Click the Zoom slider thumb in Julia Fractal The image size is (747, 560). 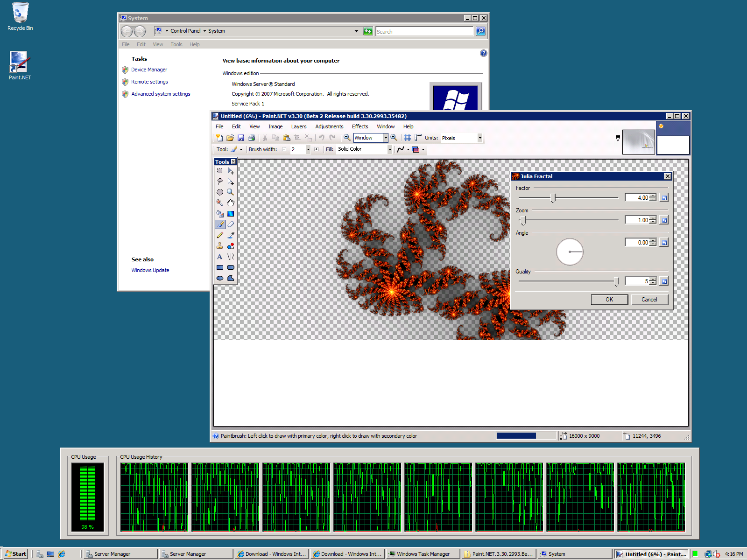[x=523, y=221]
